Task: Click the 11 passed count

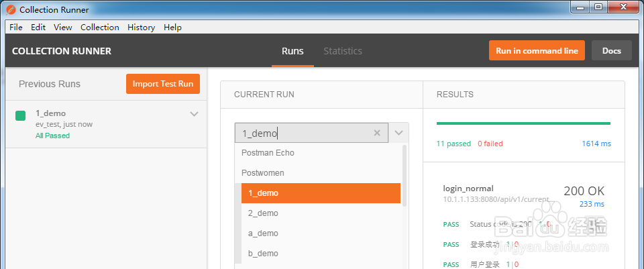Action: click(453, 144)
